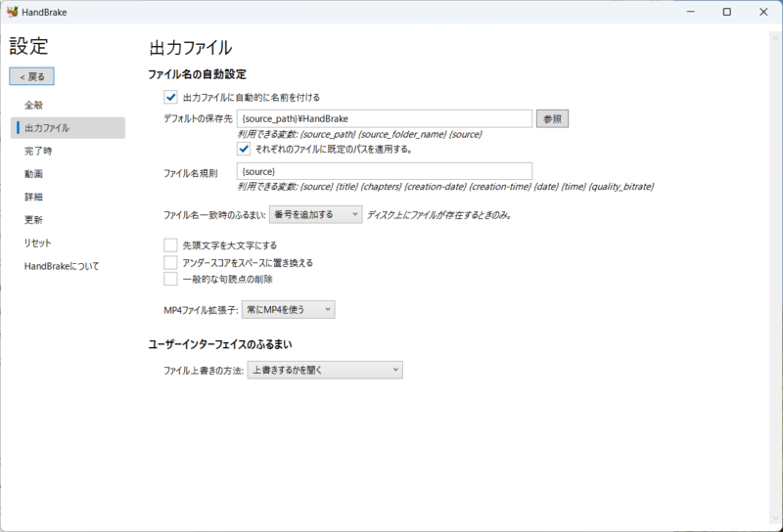Click the {quality_bitrate} variable hint text
Viewport: 783px width, 532px height.
pos(622,187)
